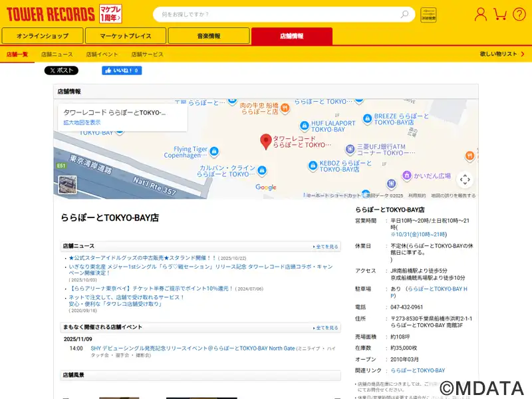The image size is (532, 399).
Task: Click the Google logo on map
Action: click(265, 188)
